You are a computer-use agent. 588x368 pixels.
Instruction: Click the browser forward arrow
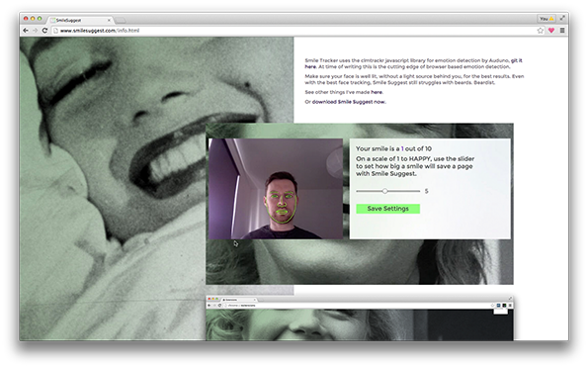[x=35, y=31]
